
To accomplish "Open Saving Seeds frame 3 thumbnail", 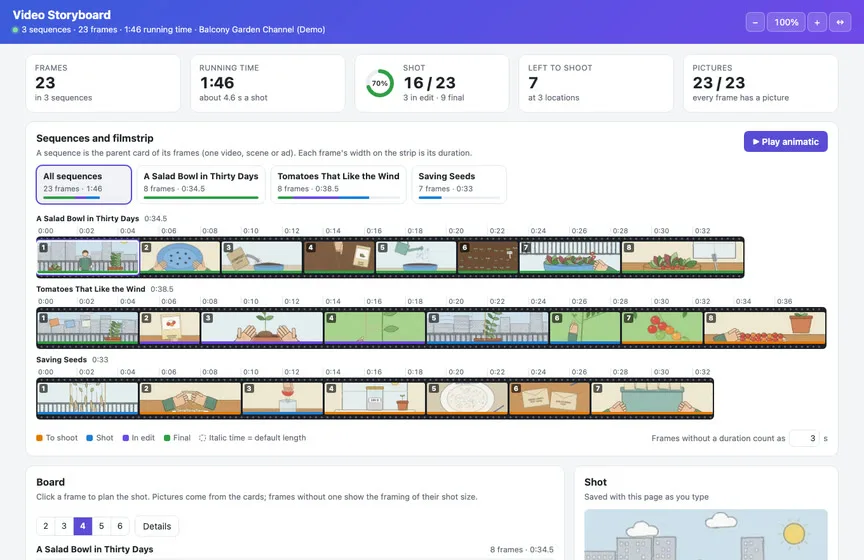I will (x=283, y=399).
